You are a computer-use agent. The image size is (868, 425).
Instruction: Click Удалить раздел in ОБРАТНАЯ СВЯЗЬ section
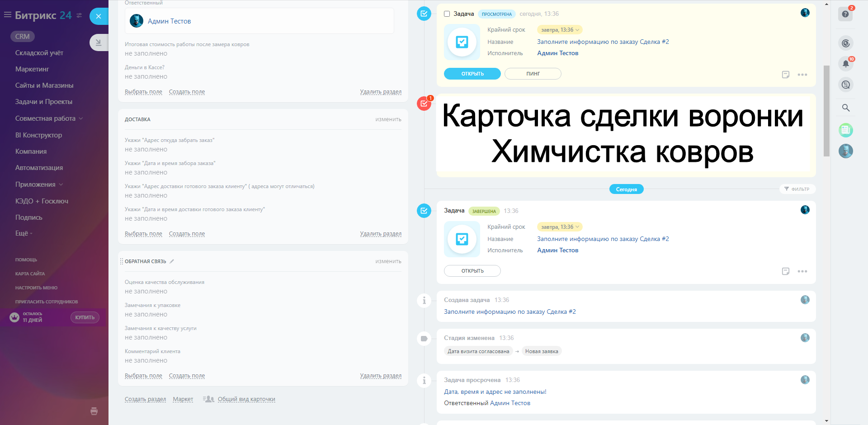pyautogui.click(x=381, y=376)
